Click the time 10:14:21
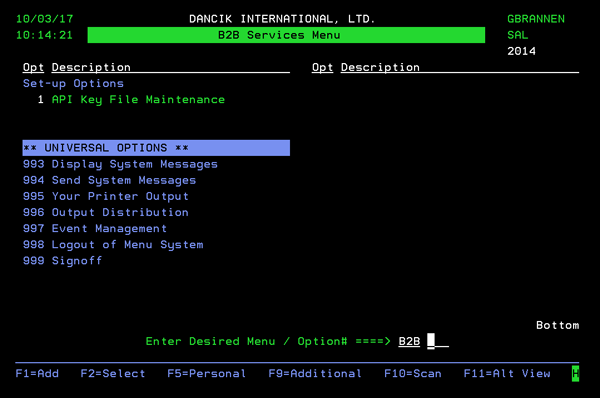This screenshot has height=398, width=600. pos(44,35)
